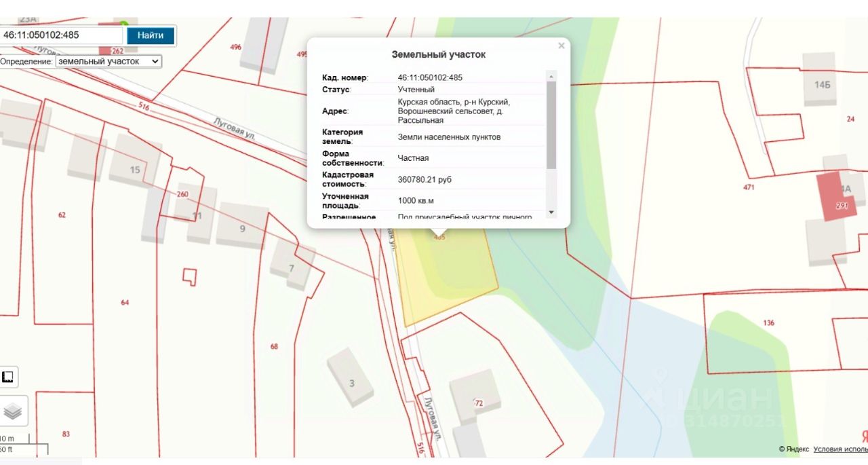Click building 14Б on map
The height and width of the screenshot is (465, 868).
tap(822, 85)
